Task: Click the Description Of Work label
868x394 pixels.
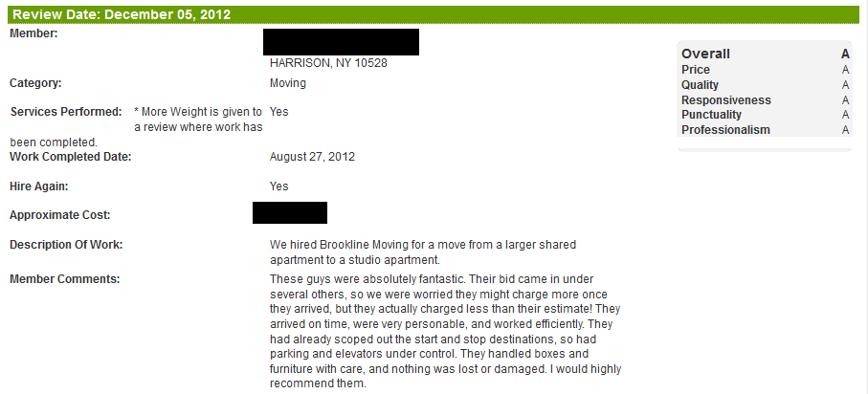Action: [66, 245]
